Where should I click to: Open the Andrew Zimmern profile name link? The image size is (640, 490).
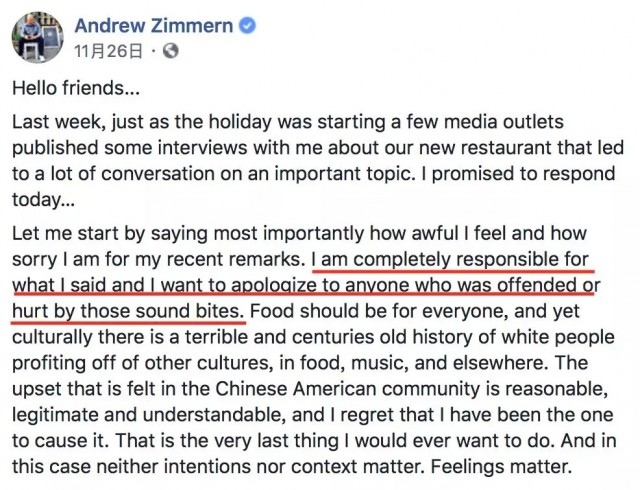pyautogui.click(x=166, y=23)
